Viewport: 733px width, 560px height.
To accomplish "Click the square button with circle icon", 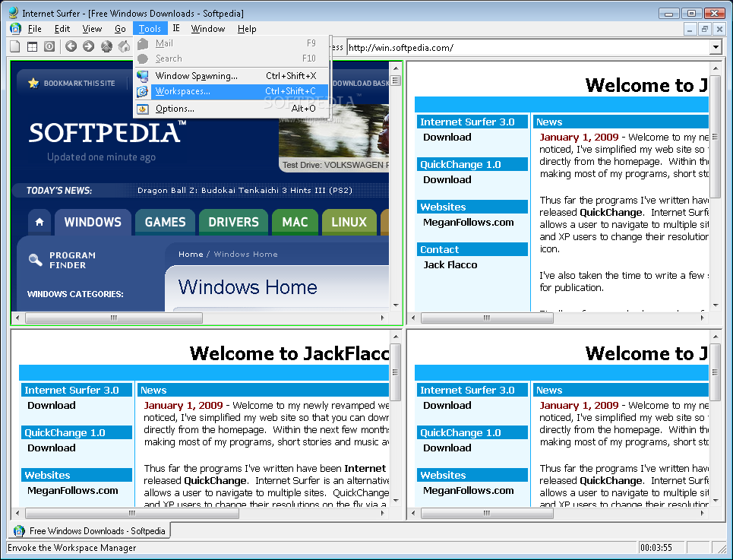I will point(49,46).
